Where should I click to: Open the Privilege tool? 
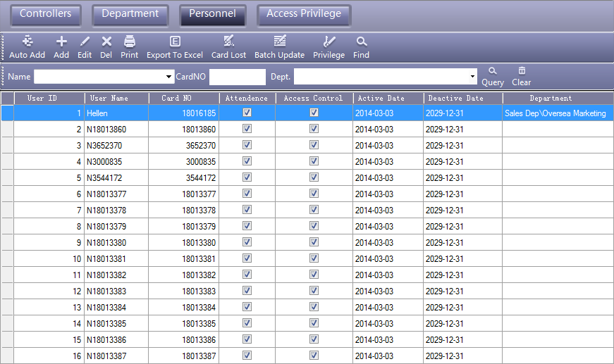pyautogui.click(x=329, y=48)
